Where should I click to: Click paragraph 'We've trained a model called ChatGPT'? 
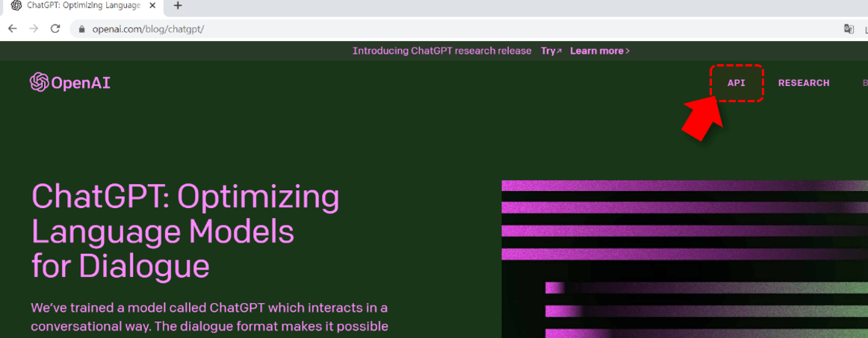pos(209,316)
